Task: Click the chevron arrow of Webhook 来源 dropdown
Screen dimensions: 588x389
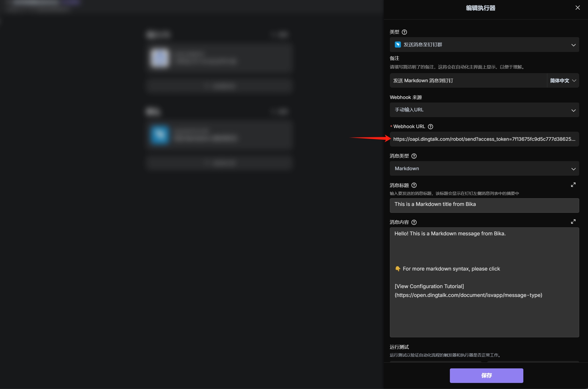Action: 573,110
